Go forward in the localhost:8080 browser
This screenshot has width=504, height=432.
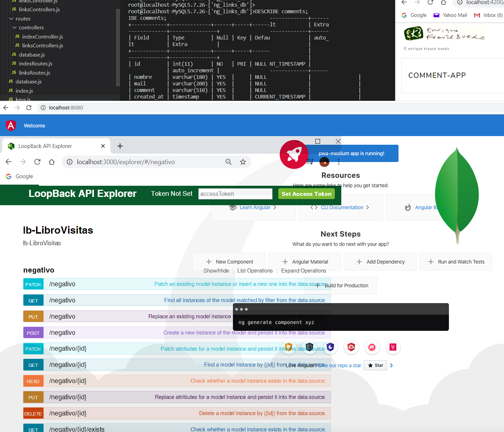click(x=17, y=108)
